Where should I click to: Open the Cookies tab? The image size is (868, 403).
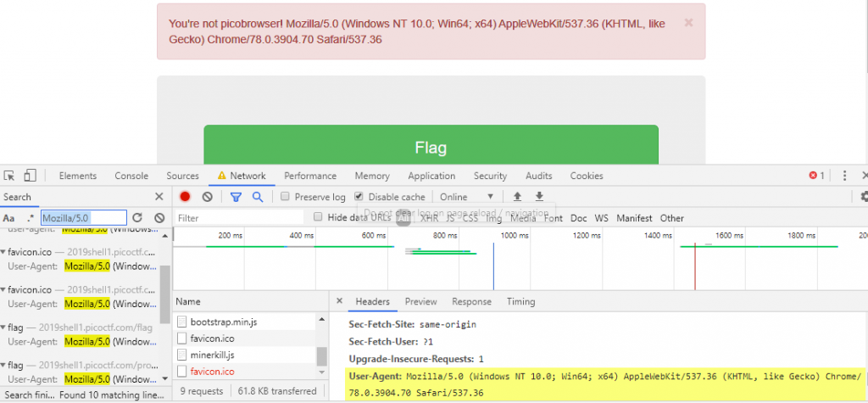click(587, 176)
